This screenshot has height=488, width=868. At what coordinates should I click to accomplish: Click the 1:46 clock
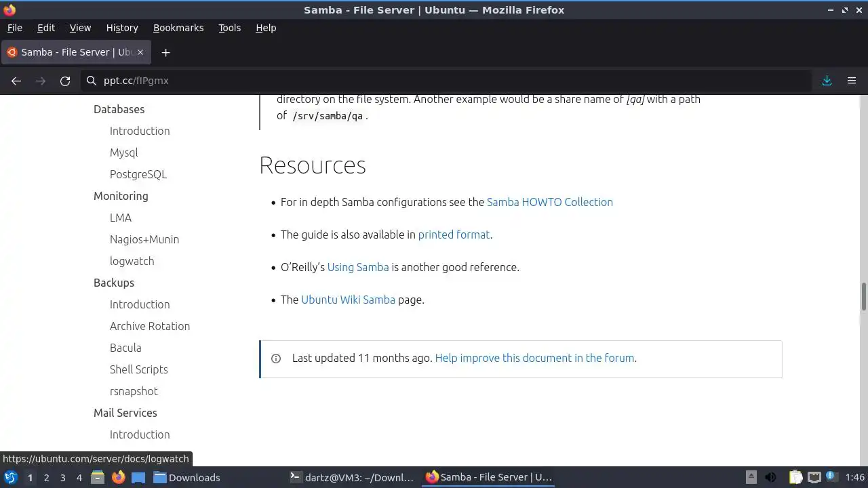click(x=855, y=477)
